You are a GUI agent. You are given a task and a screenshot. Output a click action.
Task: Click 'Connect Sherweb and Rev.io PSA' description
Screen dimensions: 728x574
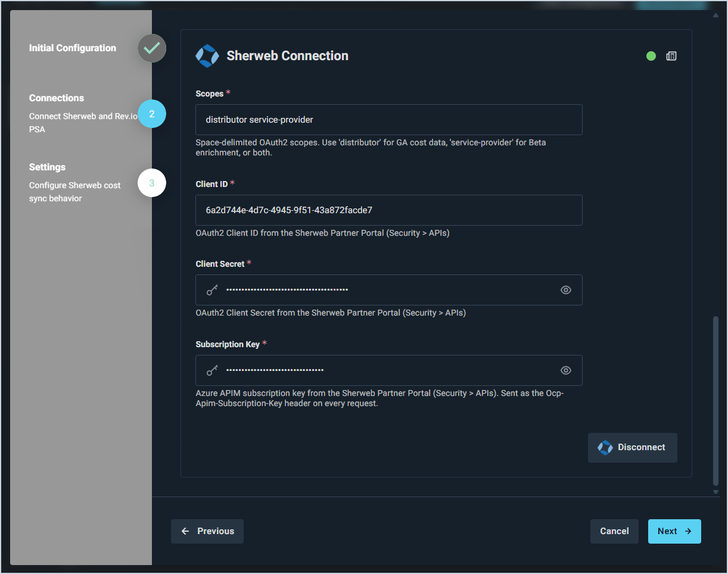[x=83, y=123]
